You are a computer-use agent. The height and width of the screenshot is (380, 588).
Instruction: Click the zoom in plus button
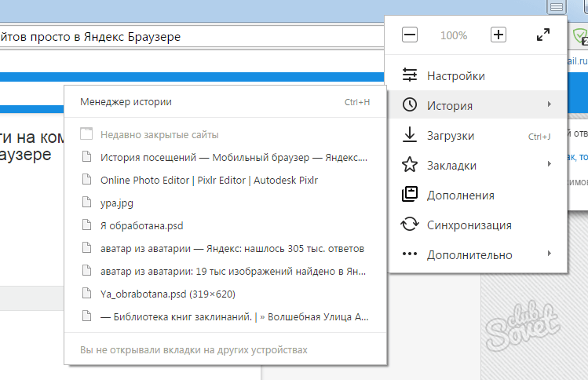[498, 35]
